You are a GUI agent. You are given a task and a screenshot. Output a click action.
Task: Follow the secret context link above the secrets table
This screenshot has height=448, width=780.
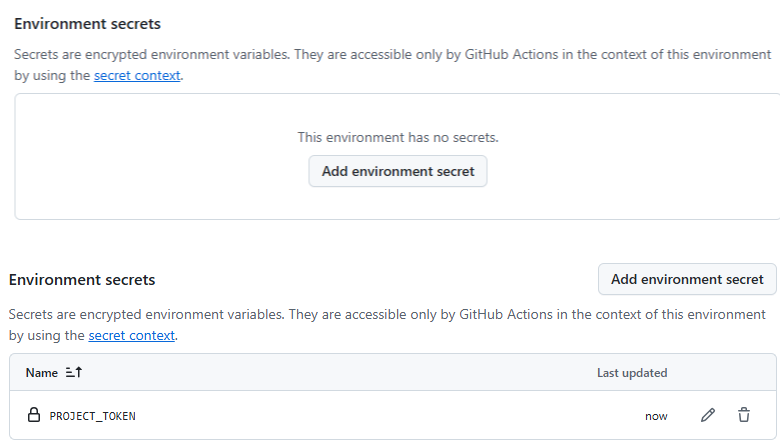[x=131, y=335]
